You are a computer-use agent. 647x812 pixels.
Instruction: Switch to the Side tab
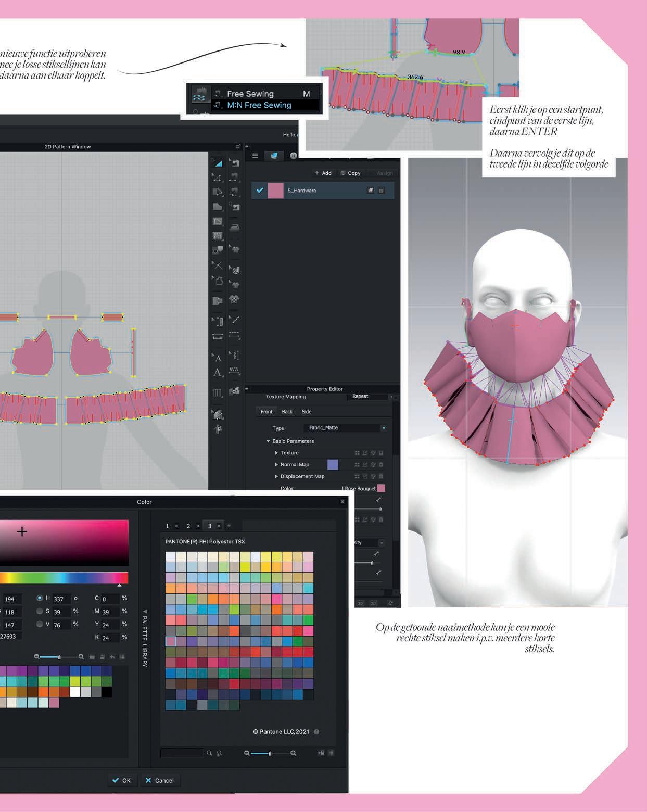pyautogui.click(x=307, y=412)
